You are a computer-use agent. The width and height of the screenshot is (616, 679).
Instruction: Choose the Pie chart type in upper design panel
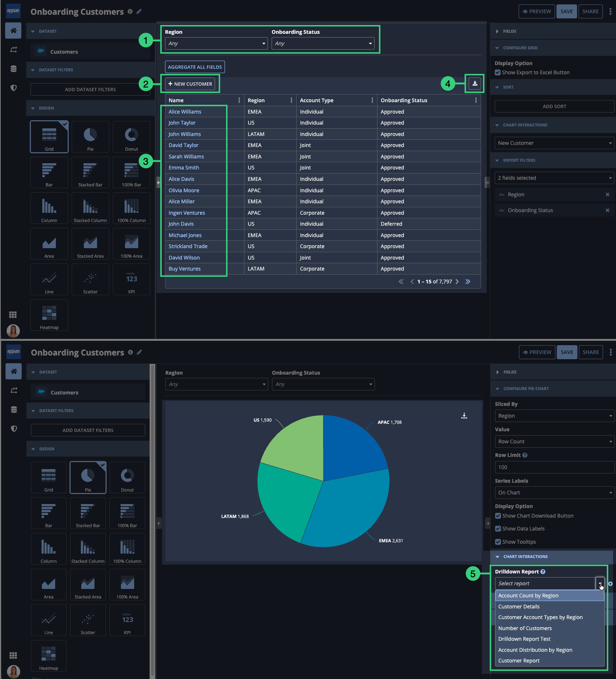pyautogui.click(x=90, y=137)
